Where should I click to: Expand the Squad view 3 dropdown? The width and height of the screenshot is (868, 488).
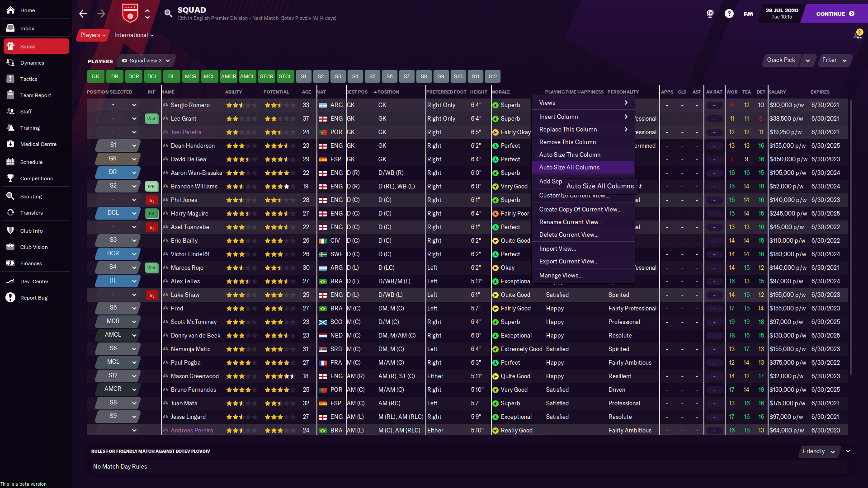pyautogui.click(x=146, y=61)
